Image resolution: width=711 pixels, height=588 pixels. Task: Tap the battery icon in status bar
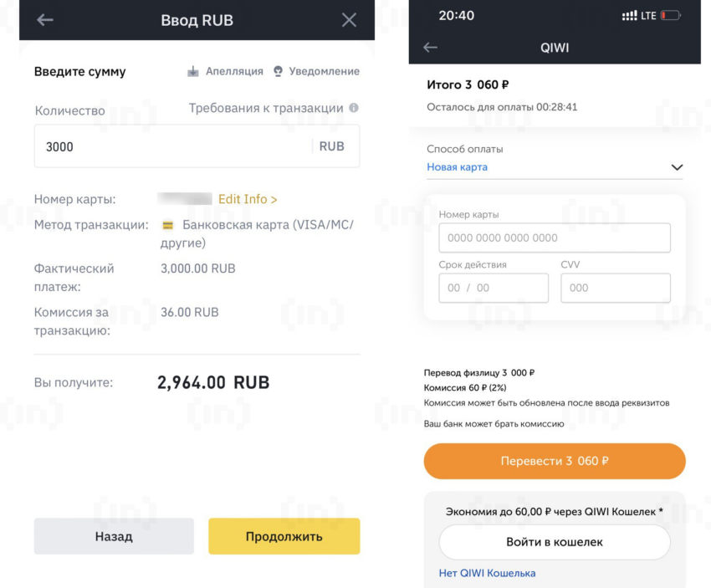point(671,16)
